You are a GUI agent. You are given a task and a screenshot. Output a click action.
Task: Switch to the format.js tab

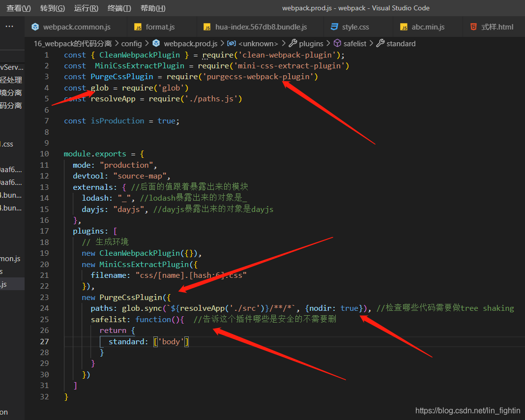[162, 27]
